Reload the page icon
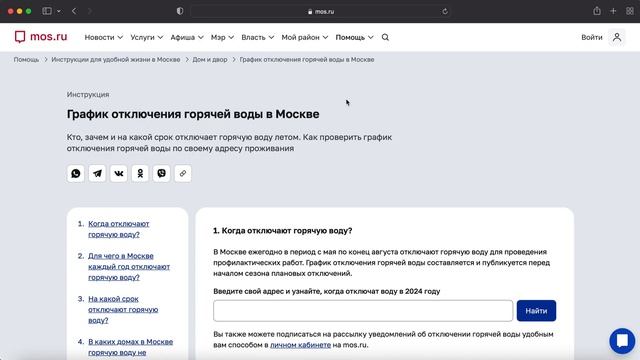This screenshot has height=360, width=640. tap(445, 11)
